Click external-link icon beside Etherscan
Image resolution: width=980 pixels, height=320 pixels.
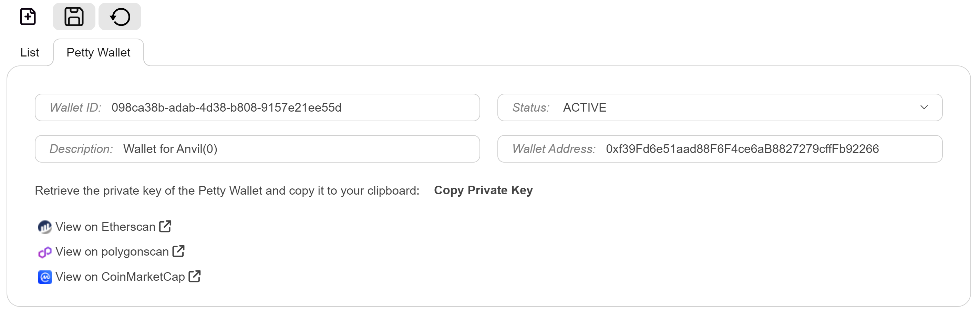165,226
